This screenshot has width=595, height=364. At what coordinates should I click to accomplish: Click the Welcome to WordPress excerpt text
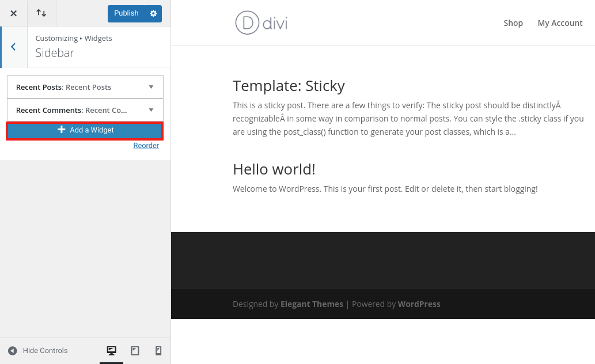tap(385, 189)
